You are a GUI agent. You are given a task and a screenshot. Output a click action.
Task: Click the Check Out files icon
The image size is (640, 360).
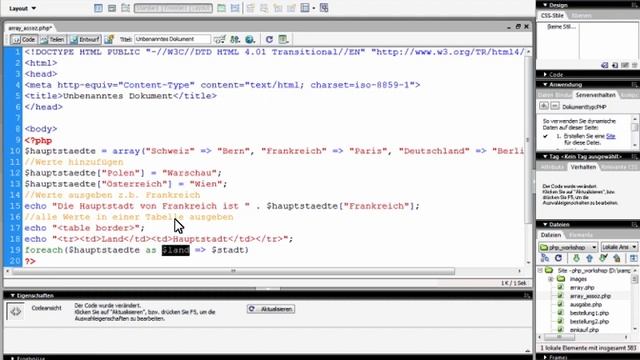pyautogui.click(x=603, y=258)
